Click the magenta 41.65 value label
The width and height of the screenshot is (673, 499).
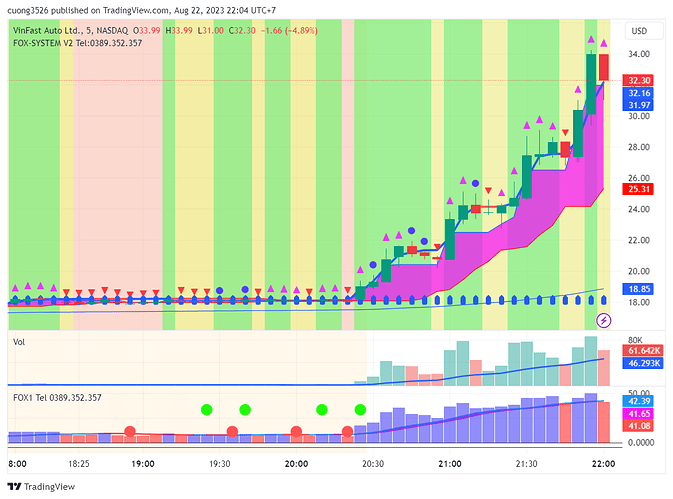tap(638, 414)
